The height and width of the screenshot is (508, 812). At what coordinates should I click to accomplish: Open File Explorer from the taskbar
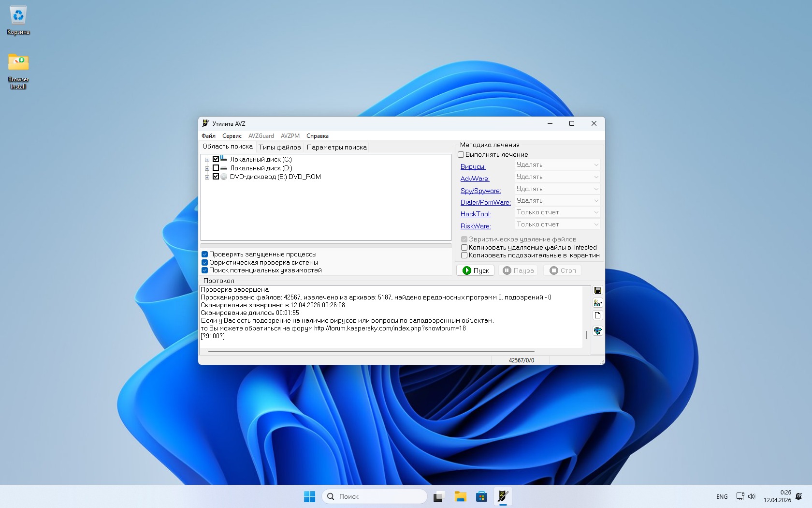460,496
